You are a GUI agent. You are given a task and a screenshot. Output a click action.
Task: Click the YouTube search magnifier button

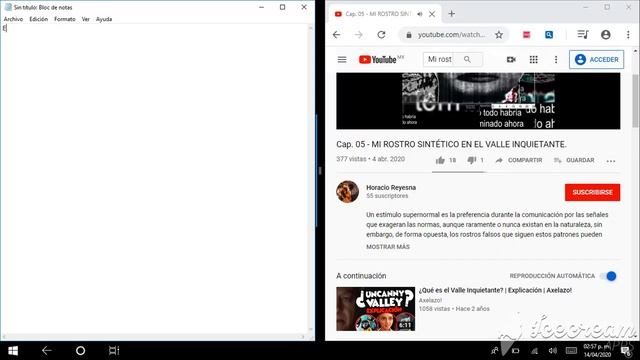click(467, 60)
